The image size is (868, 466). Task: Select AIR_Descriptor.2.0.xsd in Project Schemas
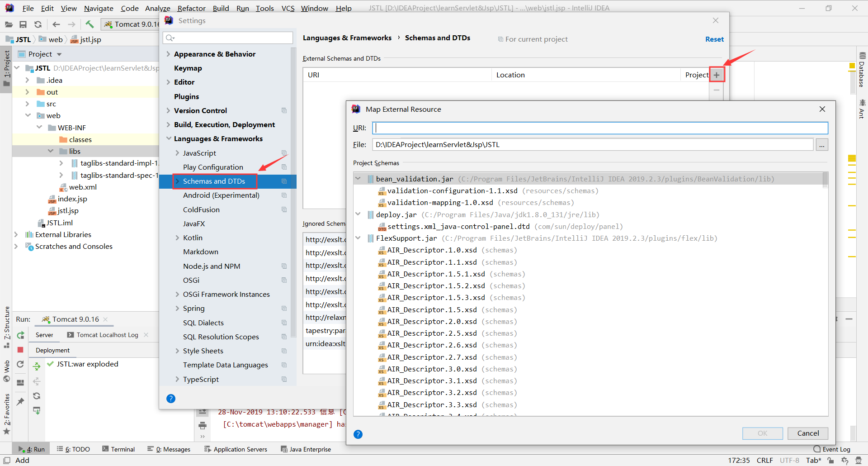[x=432, y=321]
